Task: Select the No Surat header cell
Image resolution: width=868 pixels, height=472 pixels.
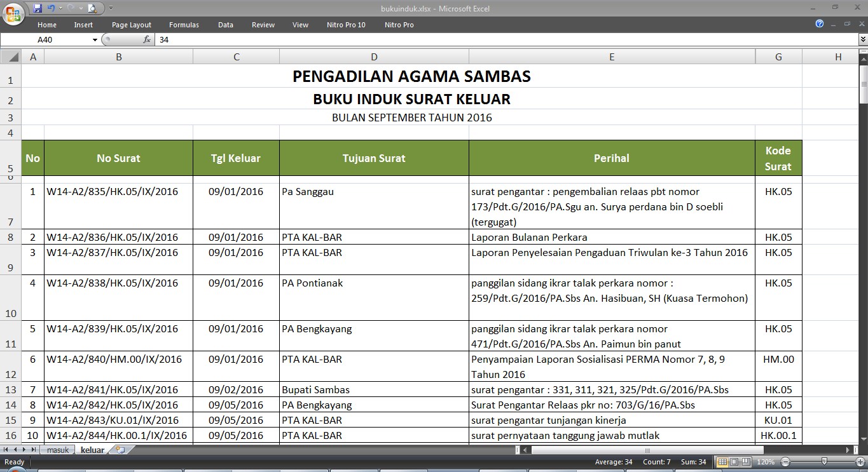Action: (118, 158)
